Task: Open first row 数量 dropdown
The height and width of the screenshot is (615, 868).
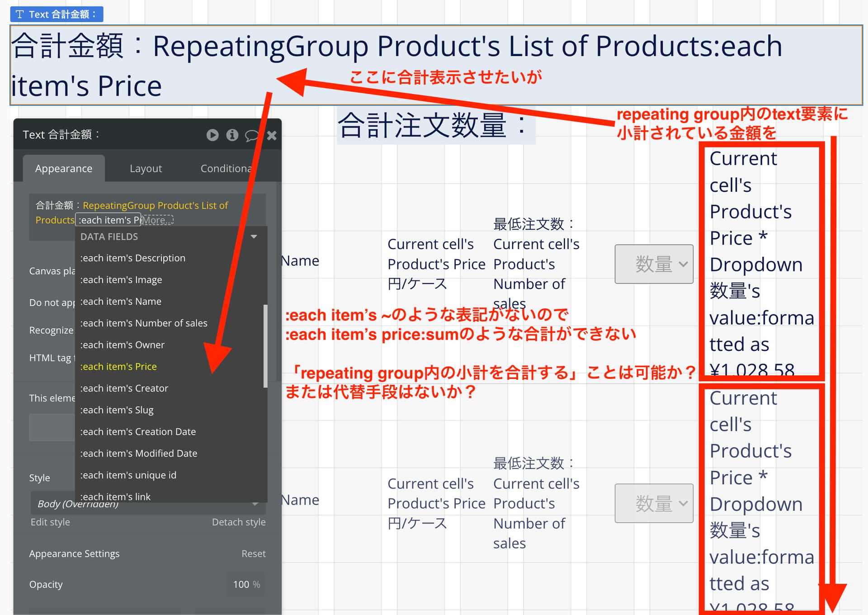Action: pos(654,264)
